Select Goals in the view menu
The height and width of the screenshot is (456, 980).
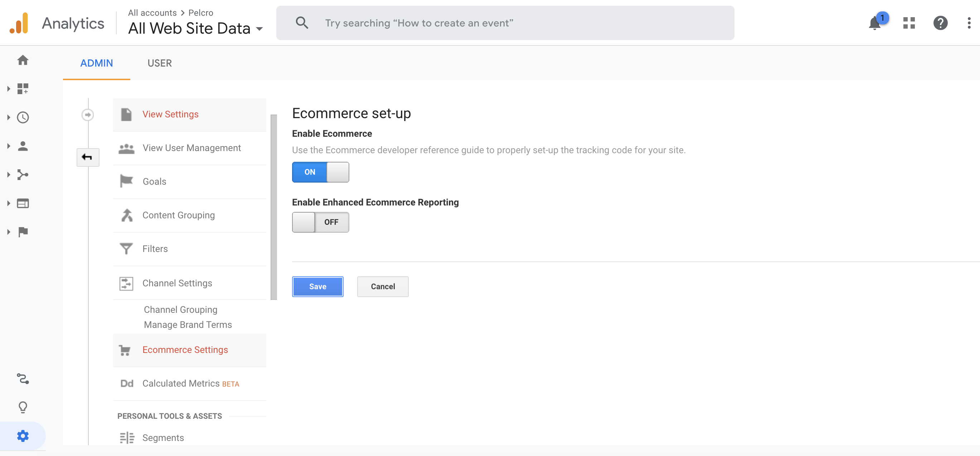pos(154,181)
